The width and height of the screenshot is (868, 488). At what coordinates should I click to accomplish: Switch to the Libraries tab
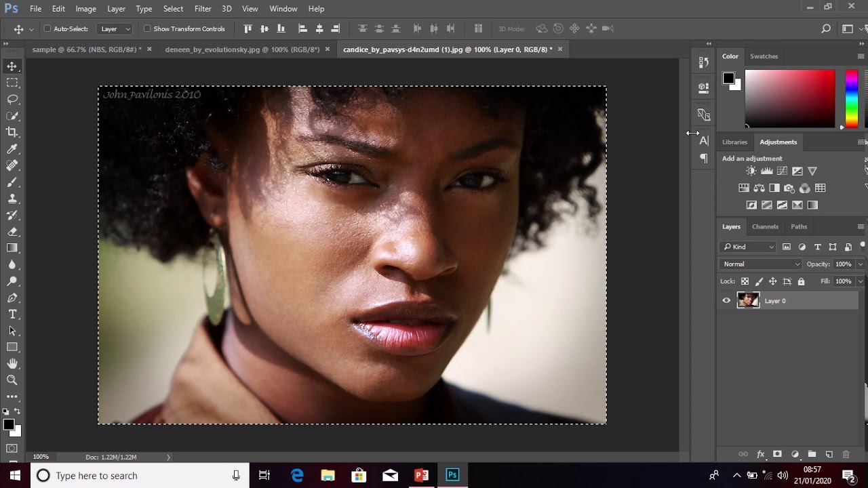734,142
